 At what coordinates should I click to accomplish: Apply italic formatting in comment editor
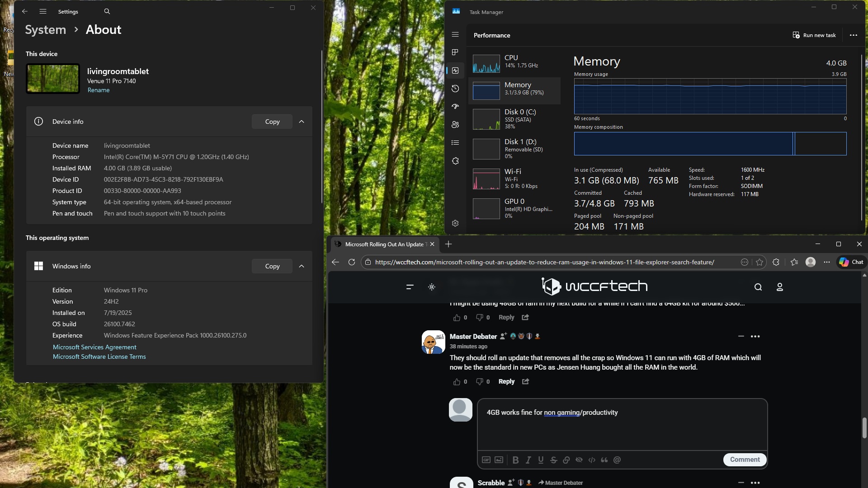(x=528, y=460)
